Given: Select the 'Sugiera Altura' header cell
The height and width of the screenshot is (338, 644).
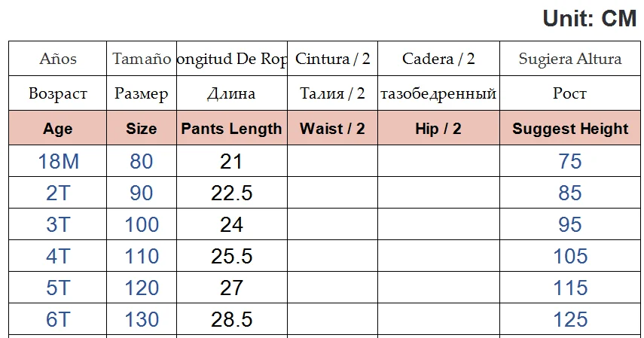Looking at the screenshot, I should click(x=570, y=59).
